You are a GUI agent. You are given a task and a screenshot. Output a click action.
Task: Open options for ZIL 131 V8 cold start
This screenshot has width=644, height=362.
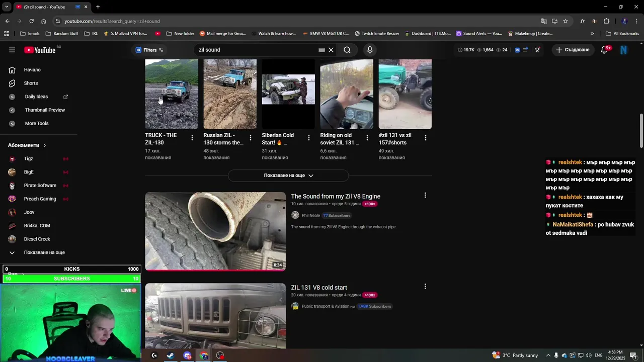(425, 286)
